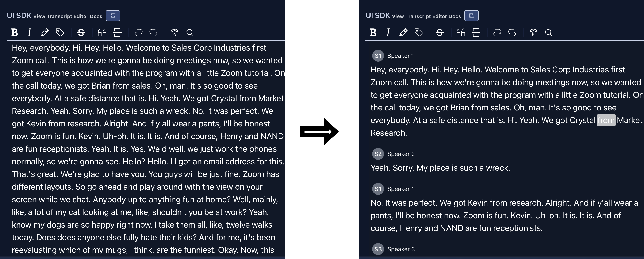Open View Transcript Editor Docs link on right
644x259 pixels.
coord(426,16)
